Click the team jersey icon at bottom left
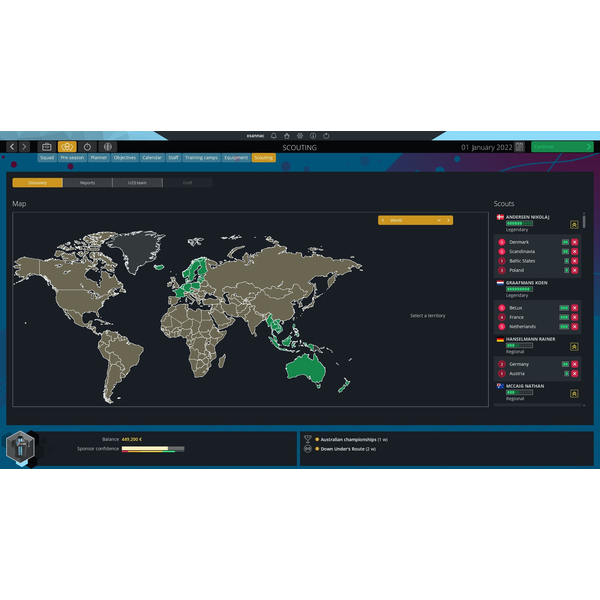This screenshot has width=600, height=600. 21,448
